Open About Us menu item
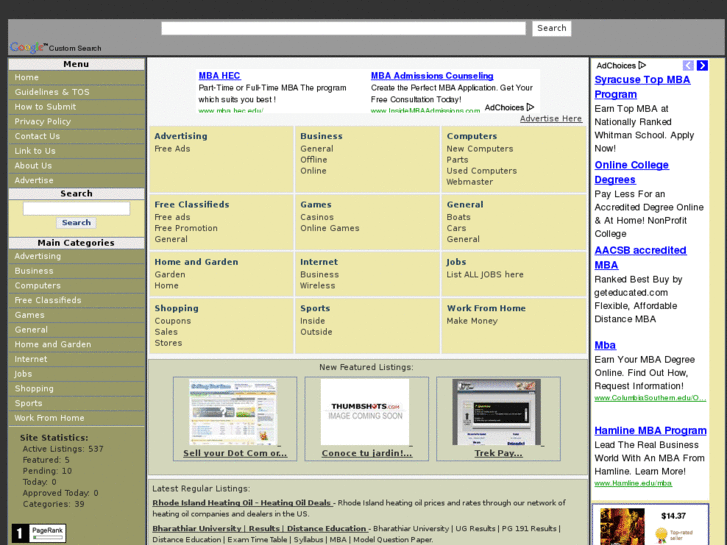 77,166
